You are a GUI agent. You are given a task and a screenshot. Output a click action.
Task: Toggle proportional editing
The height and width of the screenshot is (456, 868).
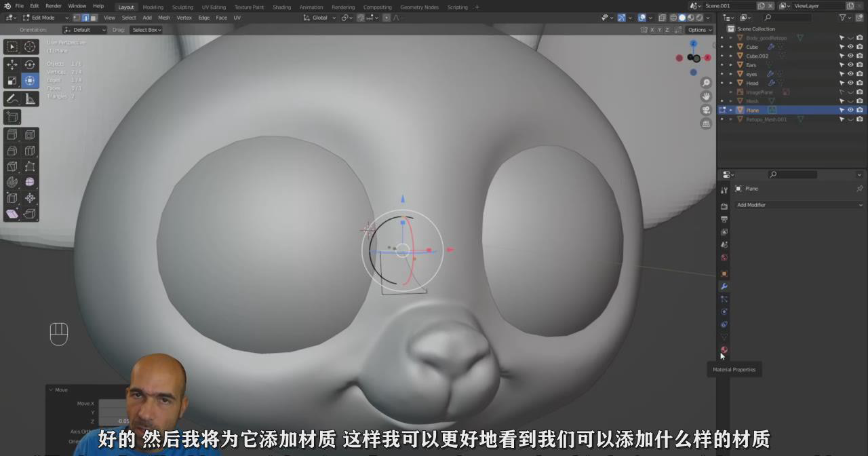pos(387,18)
